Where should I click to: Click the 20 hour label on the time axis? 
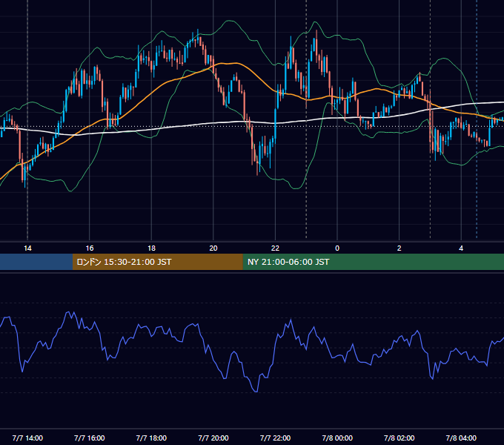[213, 248]
